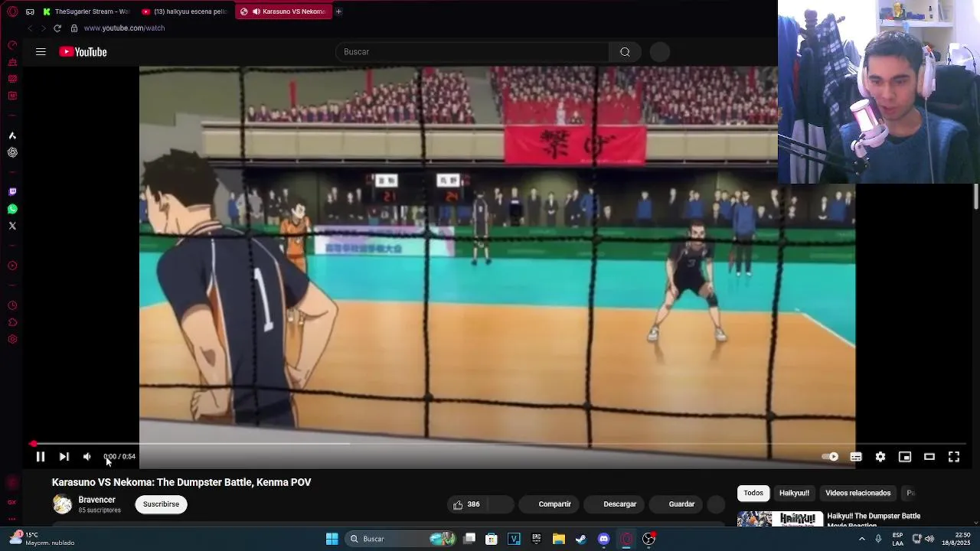This screenshot has height=551, width=980.
Task: Open Aria AI sidebar icon
Action: [x=12, y=135]
